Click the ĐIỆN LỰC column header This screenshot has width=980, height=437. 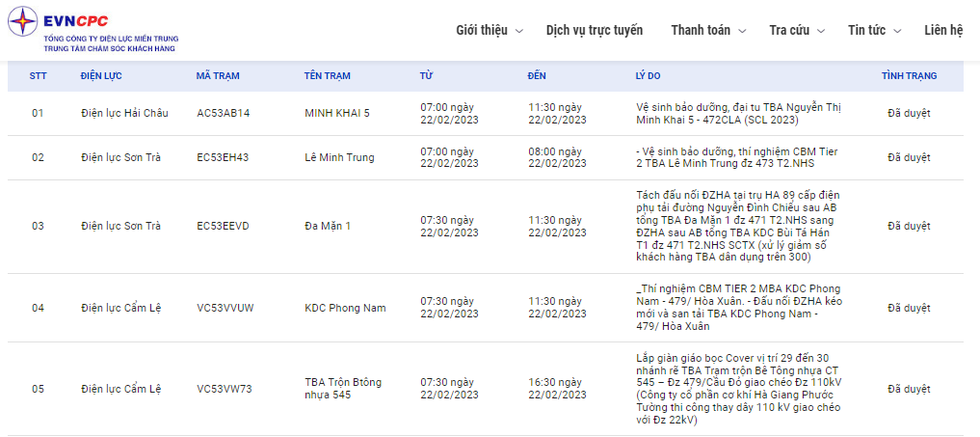point(101,76)
